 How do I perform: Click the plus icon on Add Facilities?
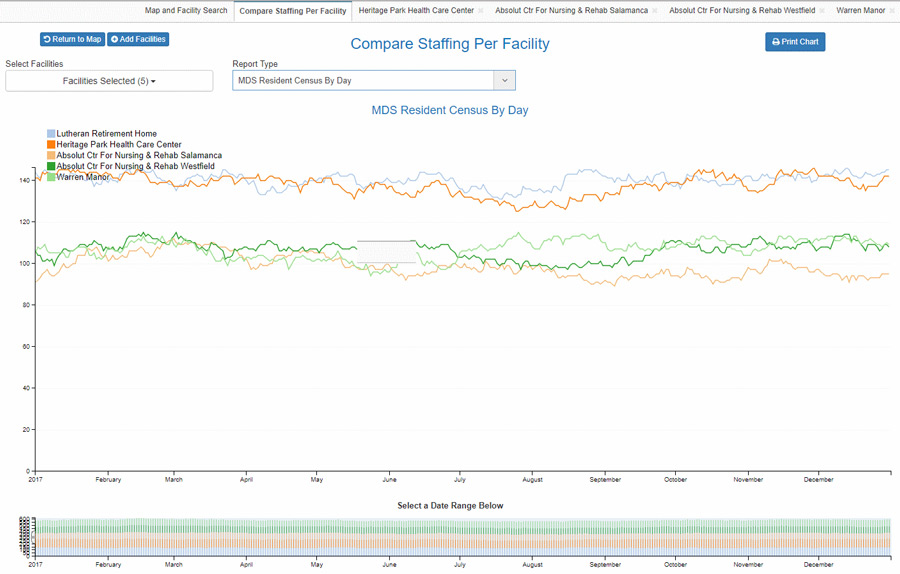[x=114, y=39]
